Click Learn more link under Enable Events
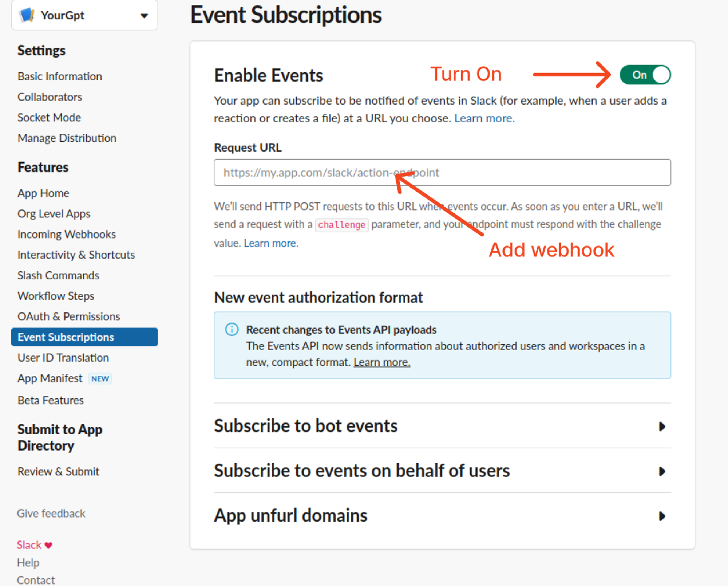 484,118
